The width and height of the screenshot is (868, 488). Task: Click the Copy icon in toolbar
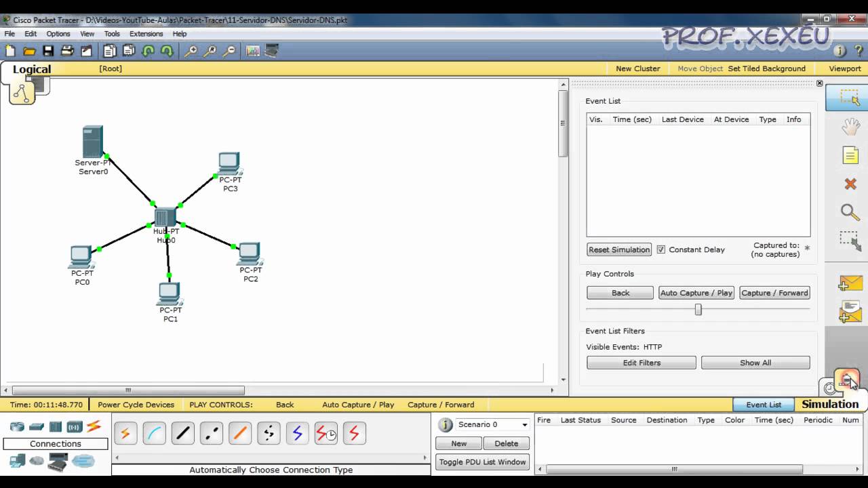tap(110, 51)
